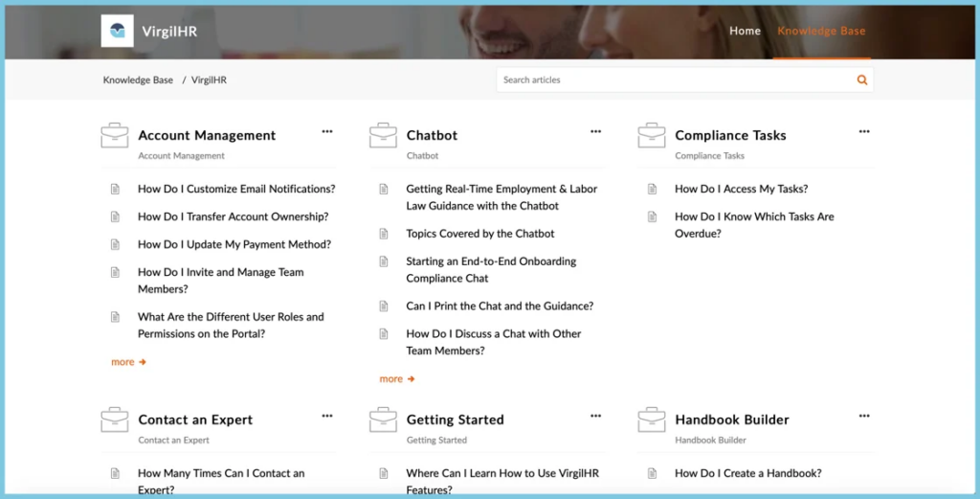Open 'Getting Real-Time Employment & Labor Law Guidance' article
The width and height of the screenshot is (980, 499).
501,197
